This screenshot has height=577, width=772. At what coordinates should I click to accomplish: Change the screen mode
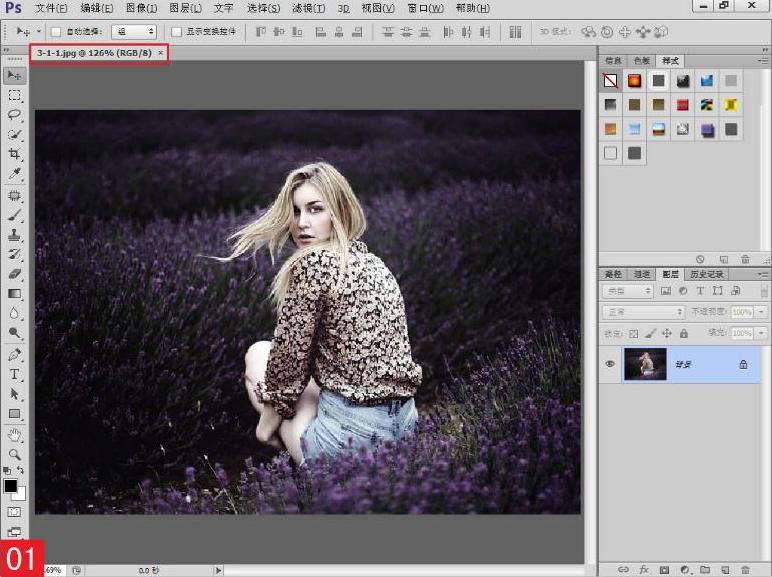click(14, 532)
